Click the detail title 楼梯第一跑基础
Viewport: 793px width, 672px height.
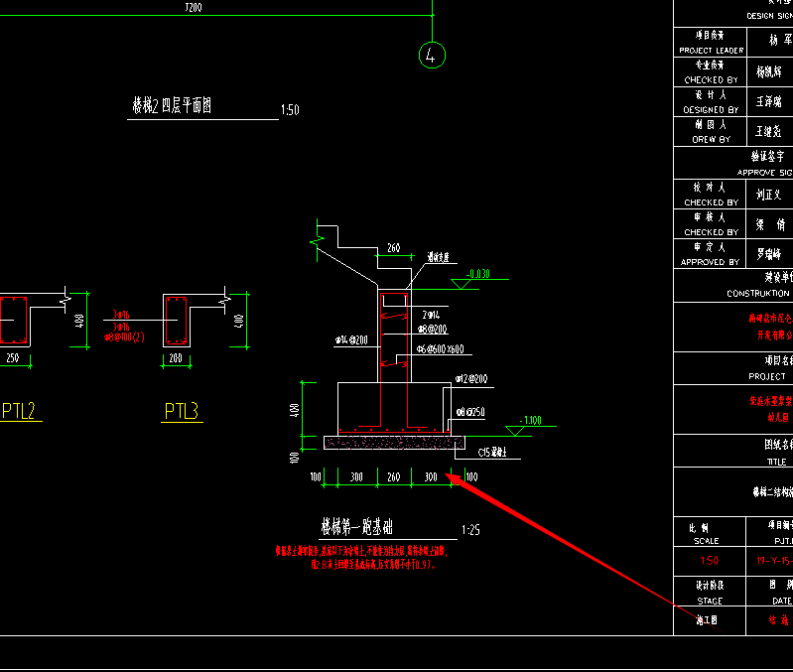356,527
